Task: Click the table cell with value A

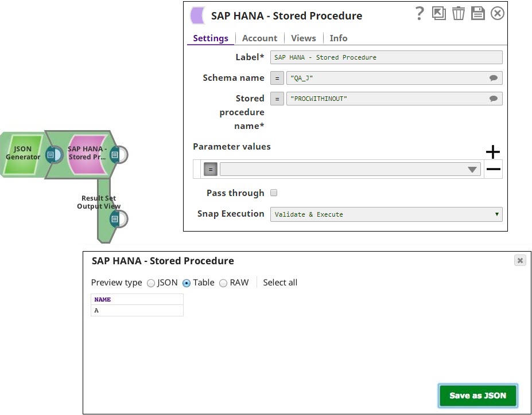Action: point(137,310)
